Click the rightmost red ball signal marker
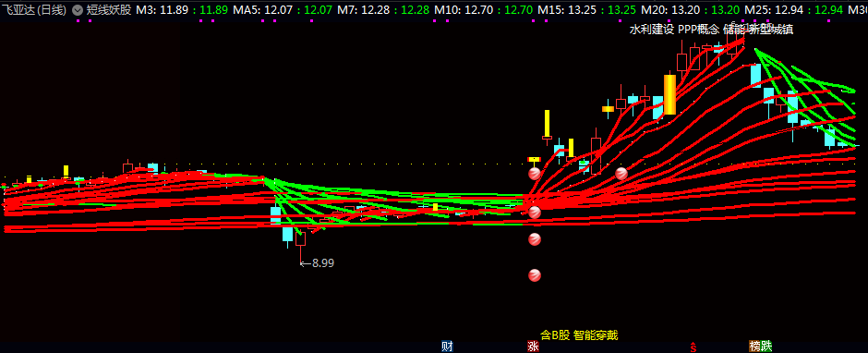The width and height of the screenshot is (868, 353). 621,174
